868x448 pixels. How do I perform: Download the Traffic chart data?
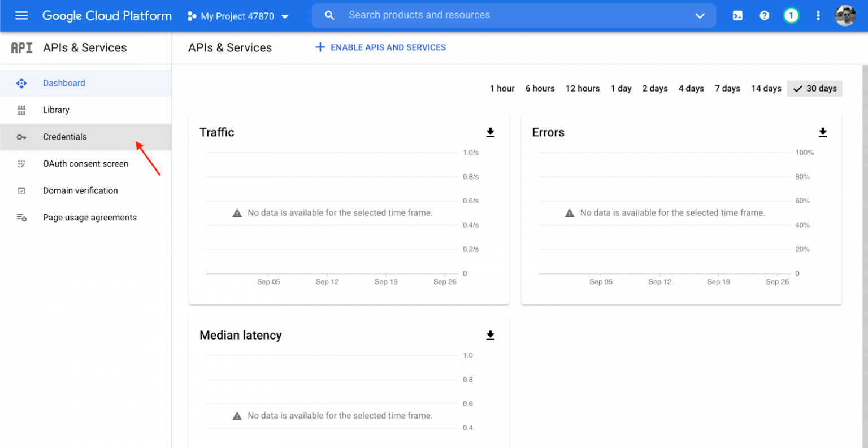(490, 132)
